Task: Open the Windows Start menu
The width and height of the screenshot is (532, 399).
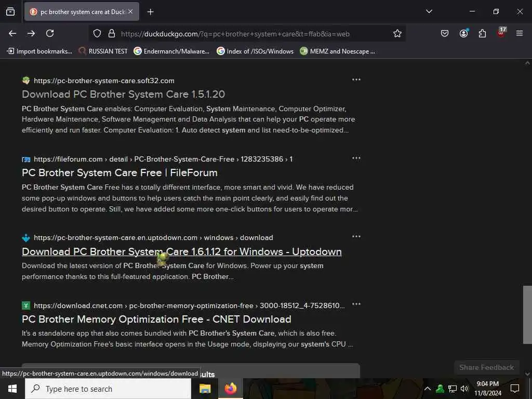Action: tap(12, 389)
